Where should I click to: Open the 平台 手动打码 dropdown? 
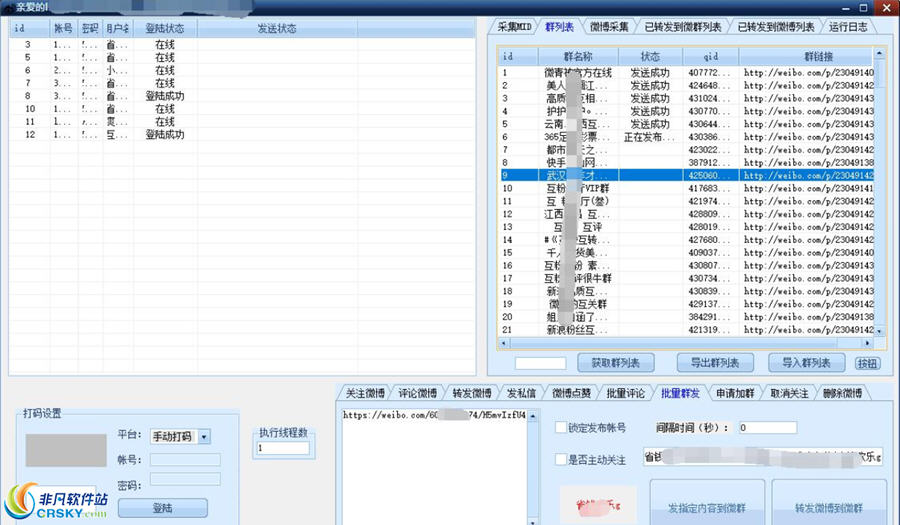[204, 437]
